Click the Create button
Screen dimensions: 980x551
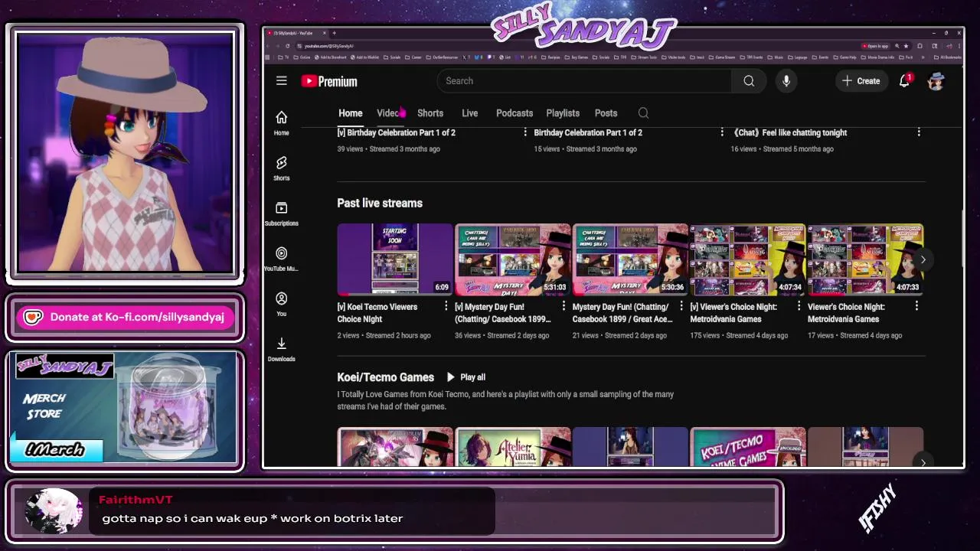pyautogui.click(x=861, y=81)
